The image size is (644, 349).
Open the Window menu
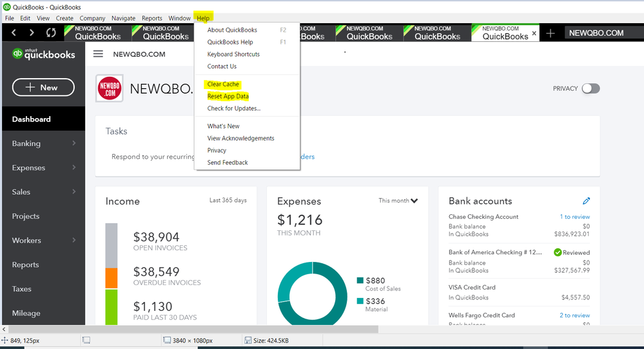[179, 18]
